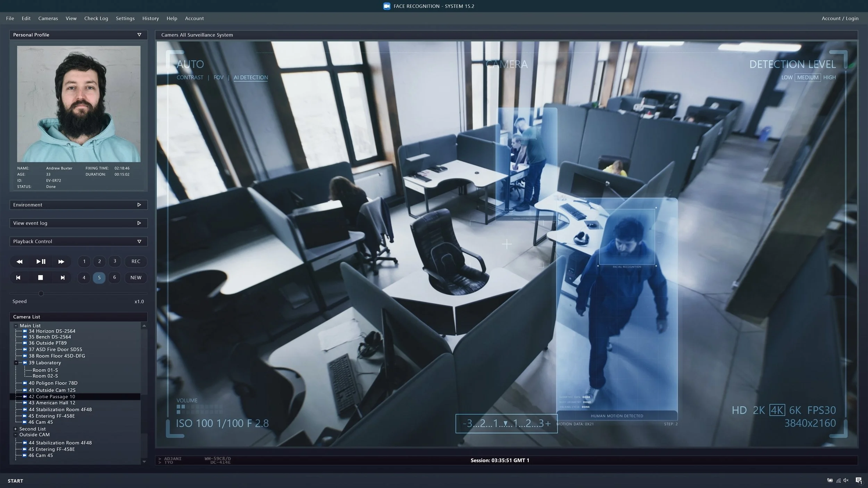Click the playback speed slider handle

point(41,293)
